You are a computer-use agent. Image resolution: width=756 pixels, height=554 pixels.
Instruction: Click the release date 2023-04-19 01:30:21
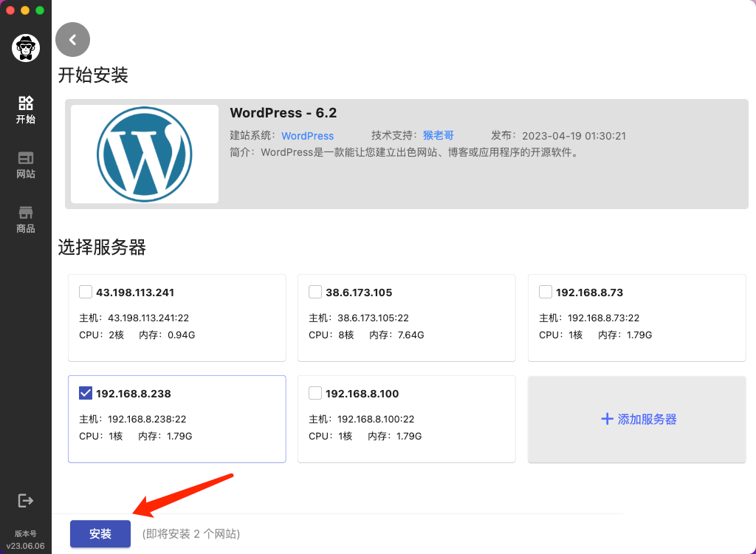coord(574,136)
